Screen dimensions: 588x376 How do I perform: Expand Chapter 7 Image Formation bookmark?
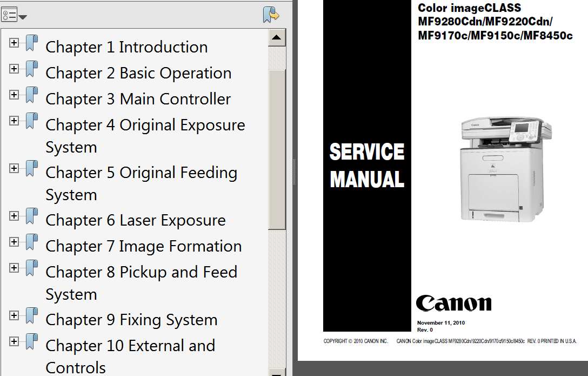(14, 242)
